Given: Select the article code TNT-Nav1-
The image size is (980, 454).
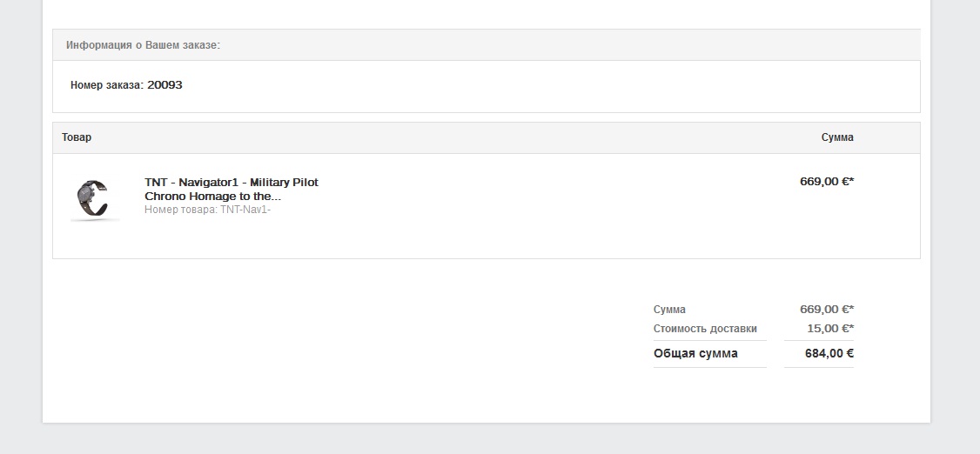Looking at the screenshot, I should [245, 210].
